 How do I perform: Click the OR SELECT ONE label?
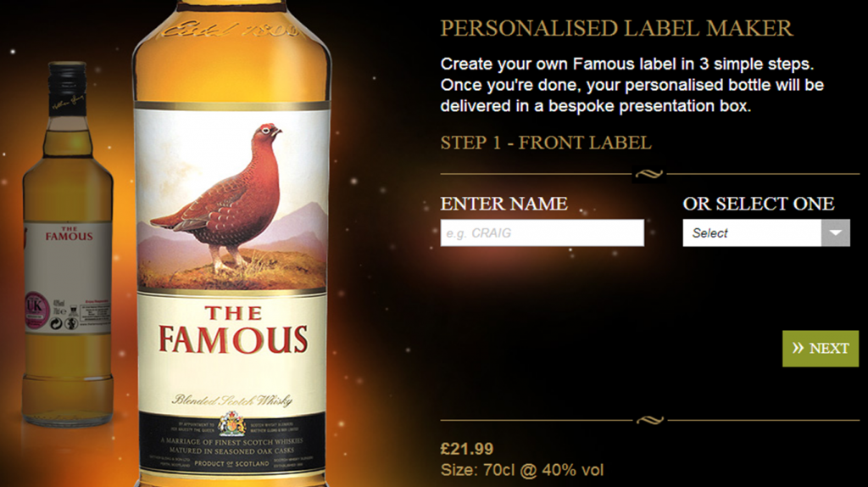coord(759,204)
